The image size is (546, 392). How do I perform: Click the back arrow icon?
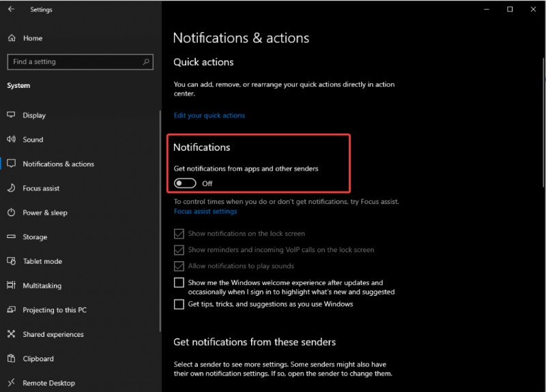[11, 10]
